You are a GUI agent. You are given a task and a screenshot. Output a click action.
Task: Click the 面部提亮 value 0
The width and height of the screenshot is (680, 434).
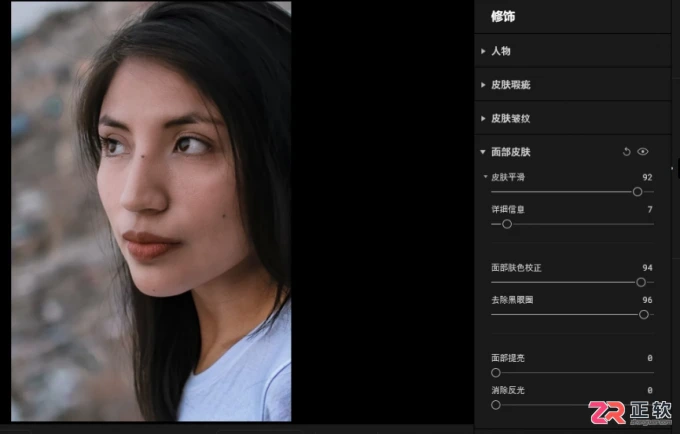pos(650,358)
